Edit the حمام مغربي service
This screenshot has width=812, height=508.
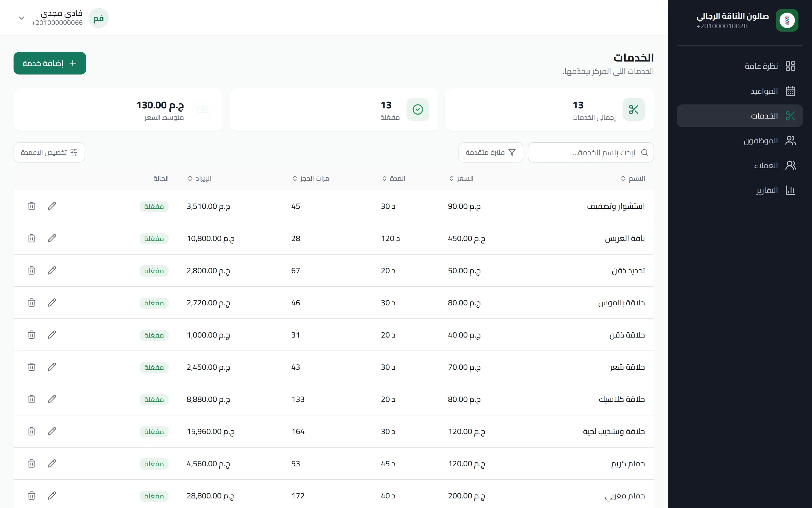pyautogui.click(x=52, y=496)
